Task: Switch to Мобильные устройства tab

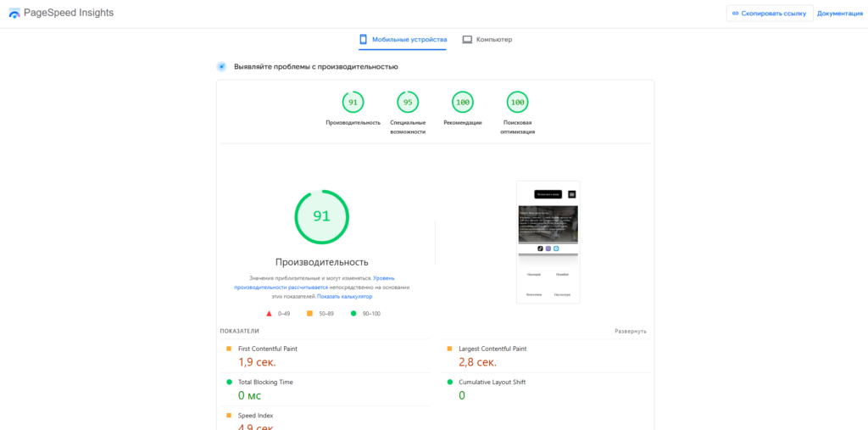Action: tap(403, 39)
